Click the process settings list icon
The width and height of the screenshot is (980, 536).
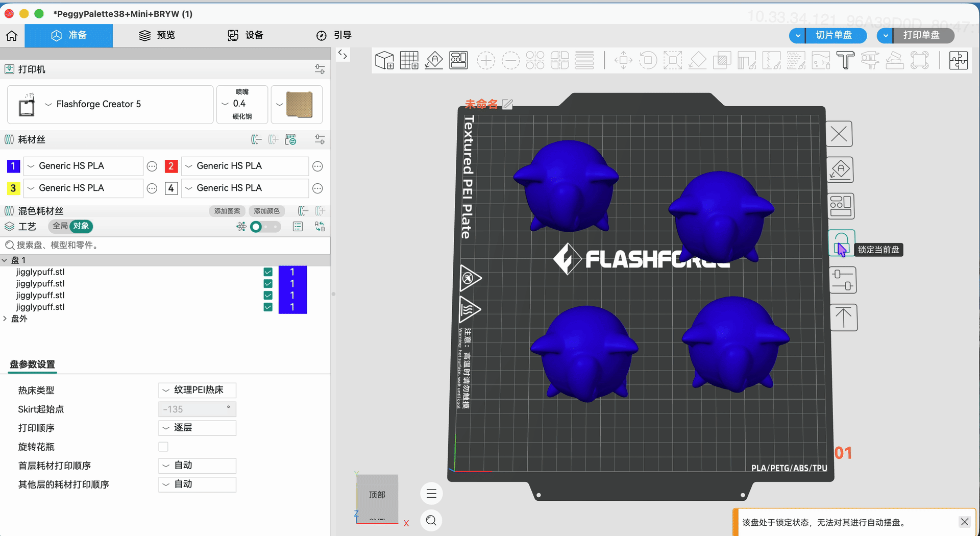click(298, 227)
